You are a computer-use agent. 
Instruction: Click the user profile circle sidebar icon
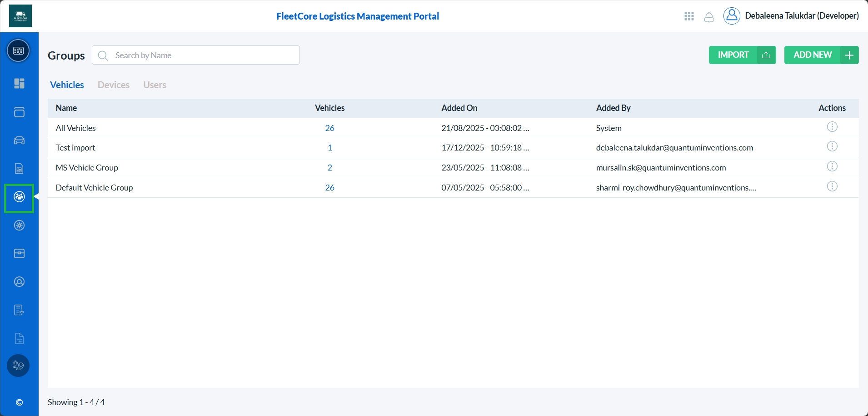19,282
